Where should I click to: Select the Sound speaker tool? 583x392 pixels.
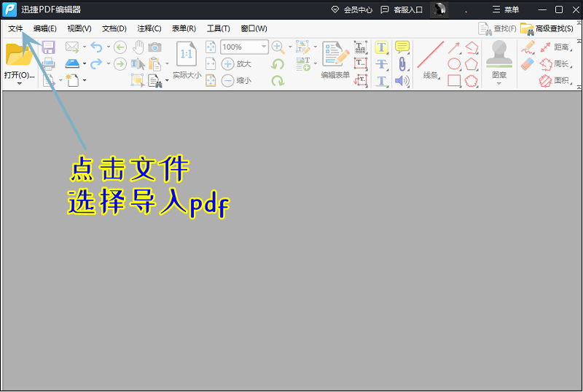(x=402, y=81)
